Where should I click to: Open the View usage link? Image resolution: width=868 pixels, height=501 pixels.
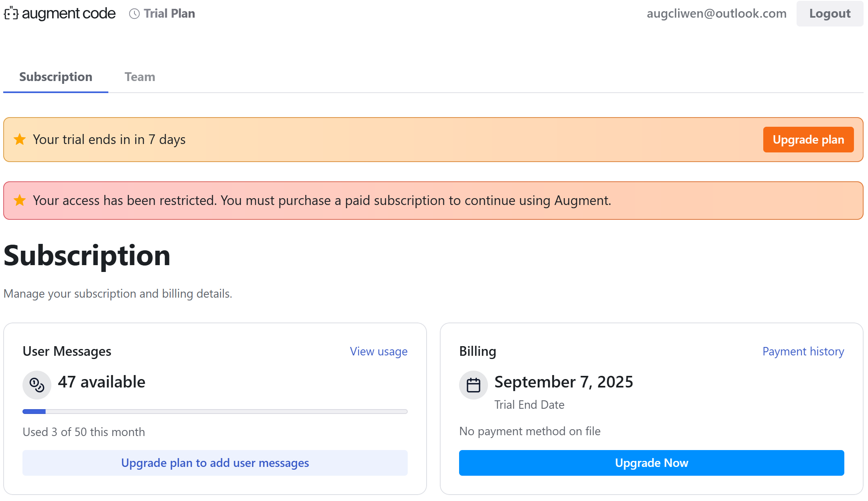[x=378, y=351]
